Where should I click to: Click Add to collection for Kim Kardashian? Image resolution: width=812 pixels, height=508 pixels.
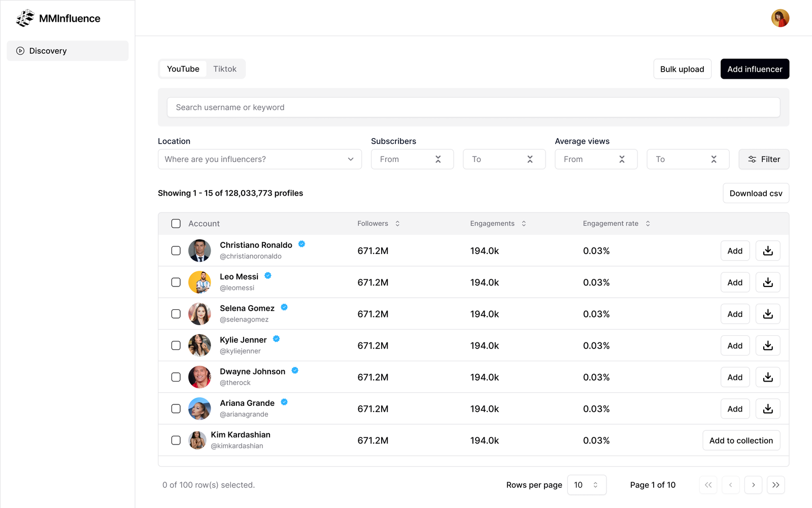[740, 440]
